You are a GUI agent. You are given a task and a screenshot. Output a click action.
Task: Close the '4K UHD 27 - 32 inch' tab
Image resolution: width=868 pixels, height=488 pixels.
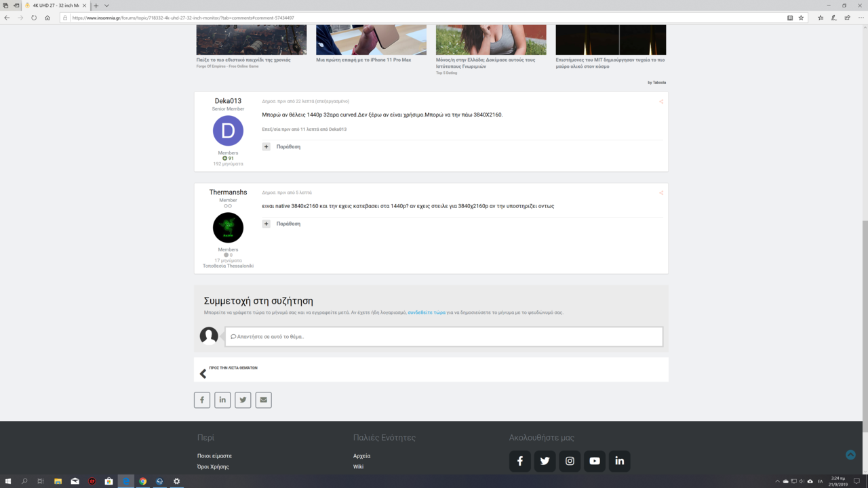click(85, 5)
